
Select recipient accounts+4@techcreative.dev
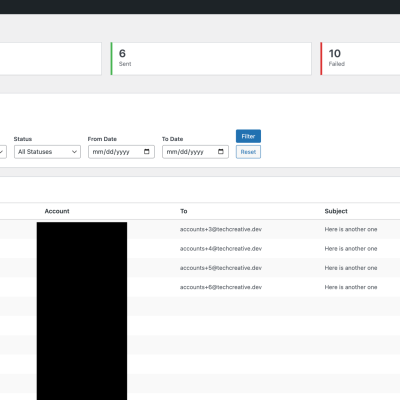221,249
